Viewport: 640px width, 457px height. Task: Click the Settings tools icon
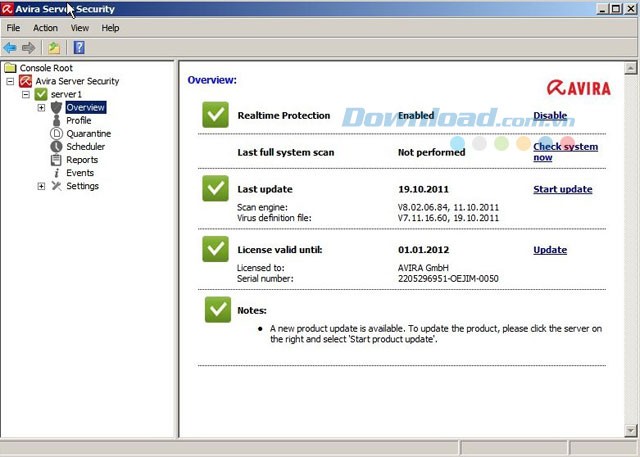[x=56, y=186]
